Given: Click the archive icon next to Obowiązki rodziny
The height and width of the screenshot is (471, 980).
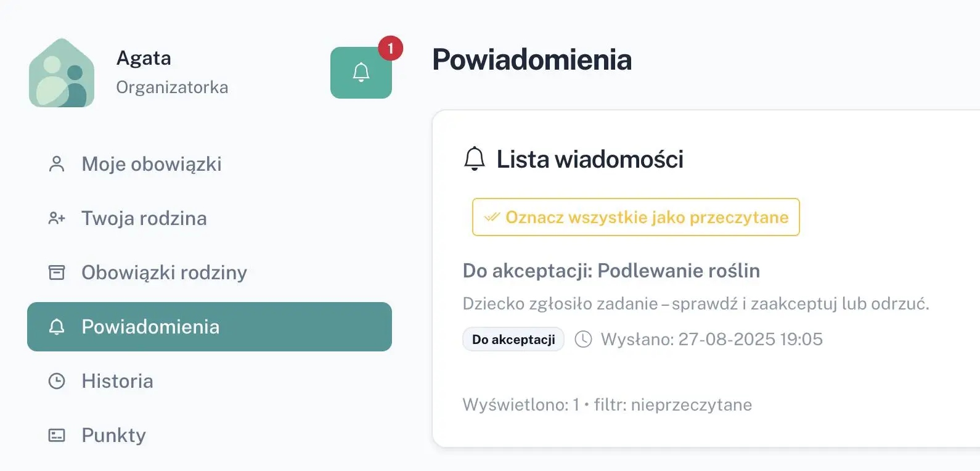Looking at the screenshot, I should coord(57,272).
